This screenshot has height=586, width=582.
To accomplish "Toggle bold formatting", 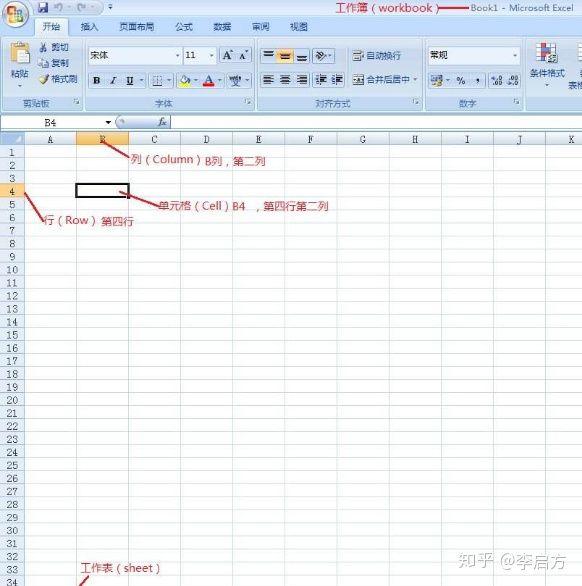I will point(96,80).
